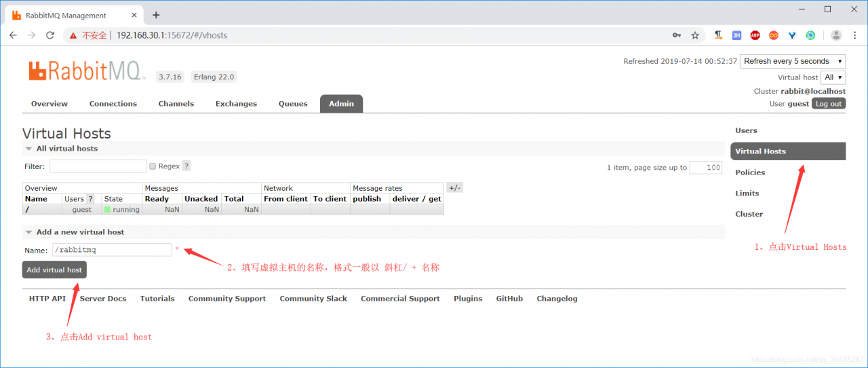Open a new browser tab
The height and width of the screenshot is (368, 868).
156,14
